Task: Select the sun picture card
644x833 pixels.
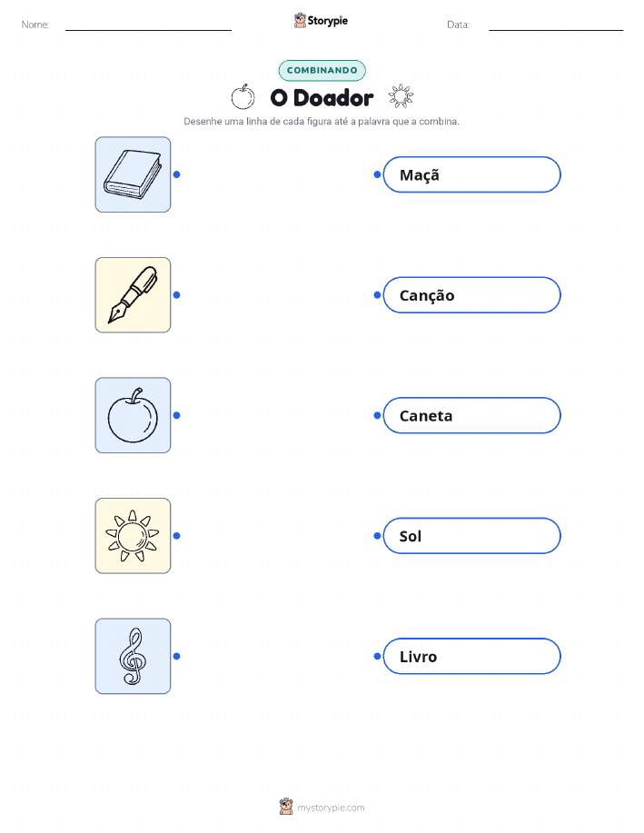Action: (x=133, y=536)
